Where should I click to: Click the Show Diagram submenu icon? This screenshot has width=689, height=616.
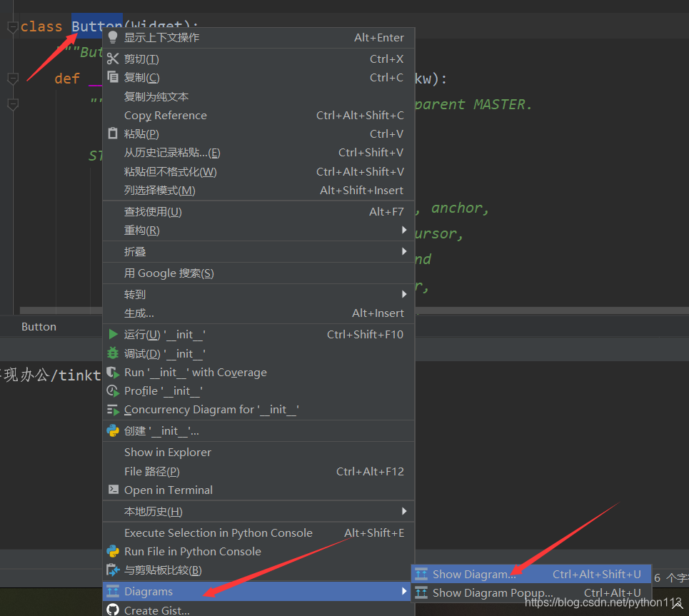point(421,574)
